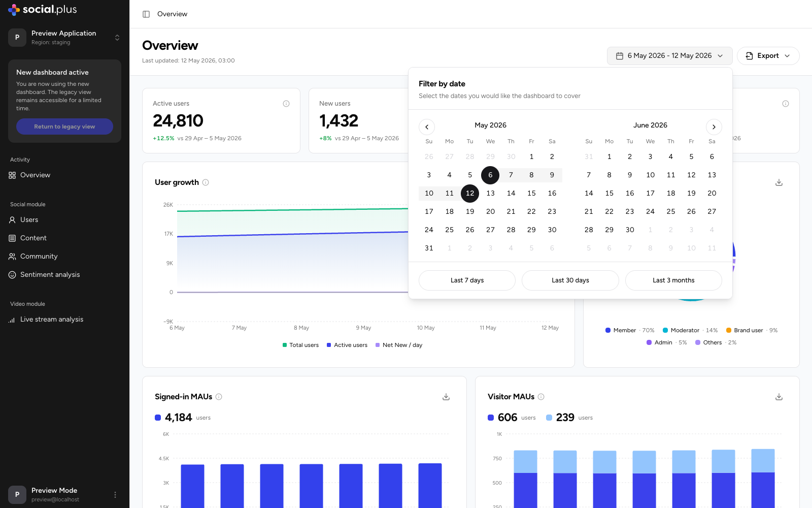Click the Content sidebar icon
This screenshot has width=812, height=508.
click(12, 238)
